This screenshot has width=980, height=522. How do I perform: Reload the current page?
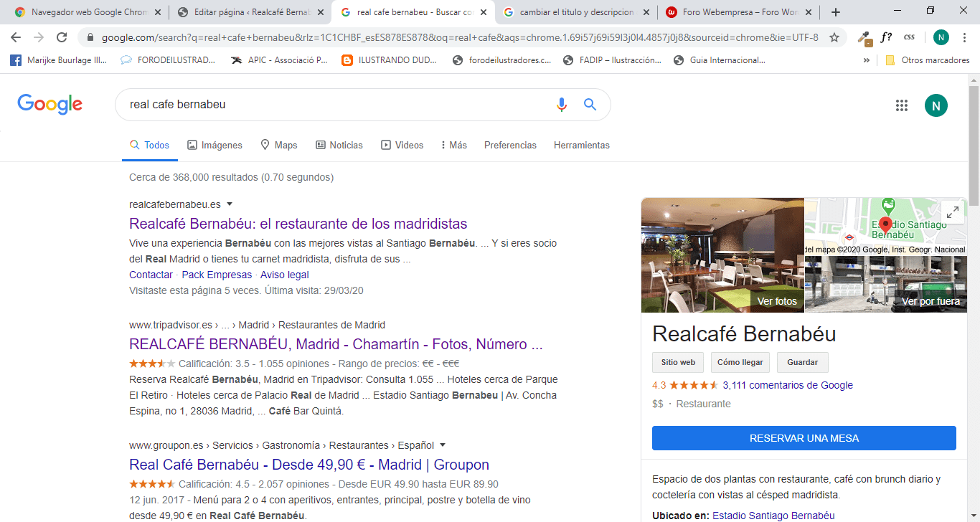[x=62, y=37]
